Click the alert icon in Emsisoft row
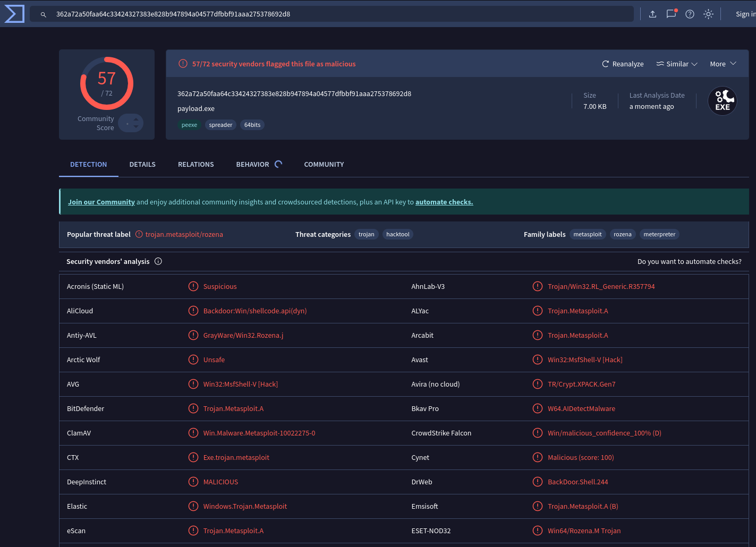The width and height of the screenshot is (756, 547). [x=538, y=506]
